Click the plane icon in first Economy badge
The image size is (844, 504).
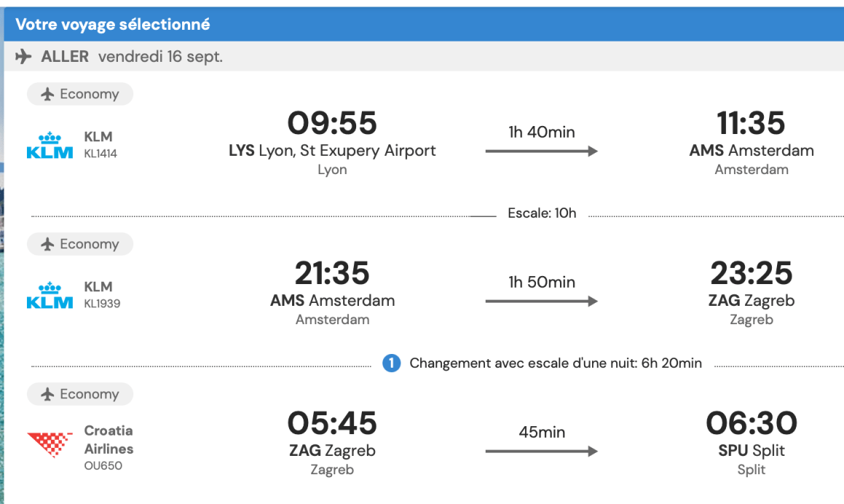click(48, 94)
